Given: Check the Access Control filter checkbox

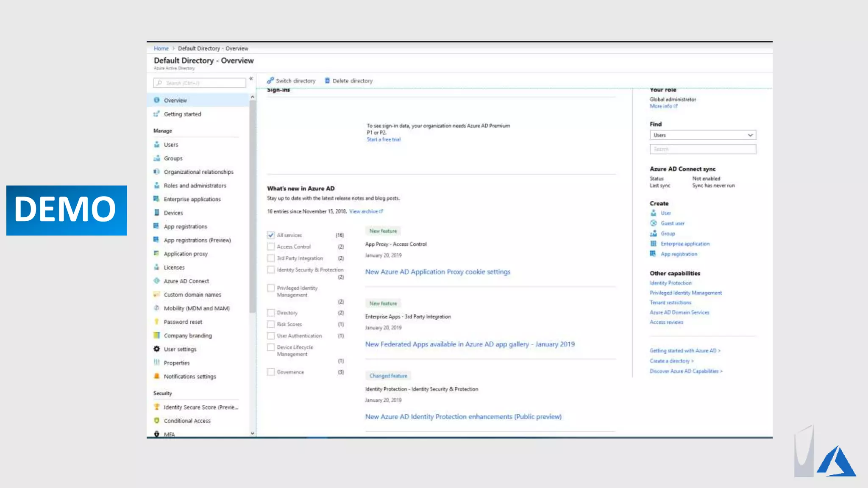Looking at the screenshot, I should 271,247.
